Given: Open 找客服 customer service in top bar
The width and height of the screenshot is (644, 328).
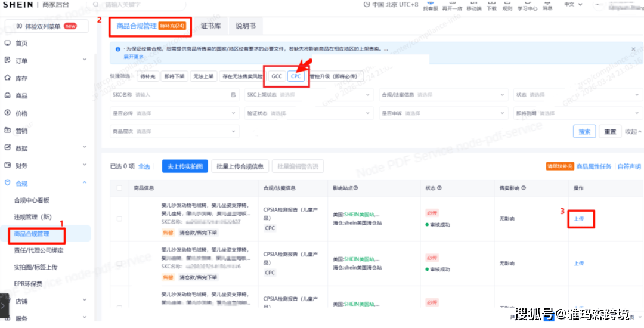Looking at the screenshot, I should click(431, 5).
